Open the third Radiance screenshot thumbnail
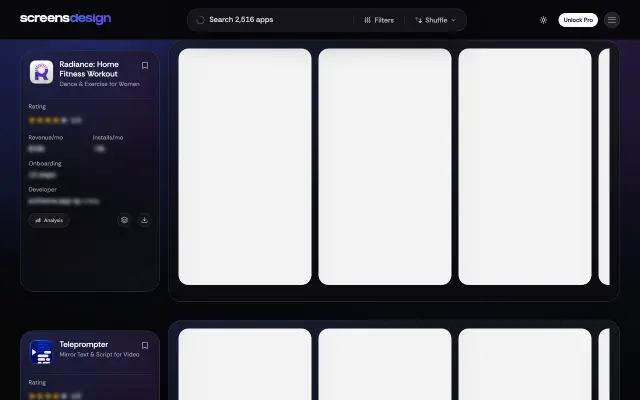This screenshot has height=400, width=640. point(525,167)
